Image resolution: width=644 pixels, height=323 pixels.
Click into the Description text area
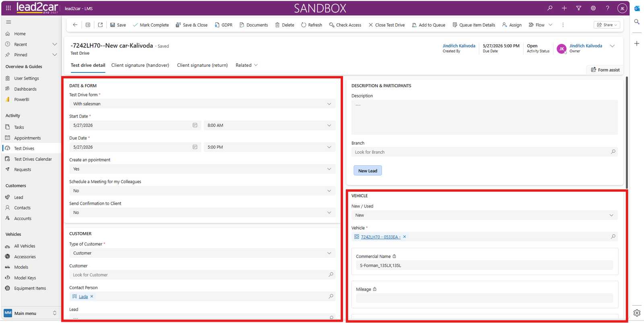[x=484, y=117]
